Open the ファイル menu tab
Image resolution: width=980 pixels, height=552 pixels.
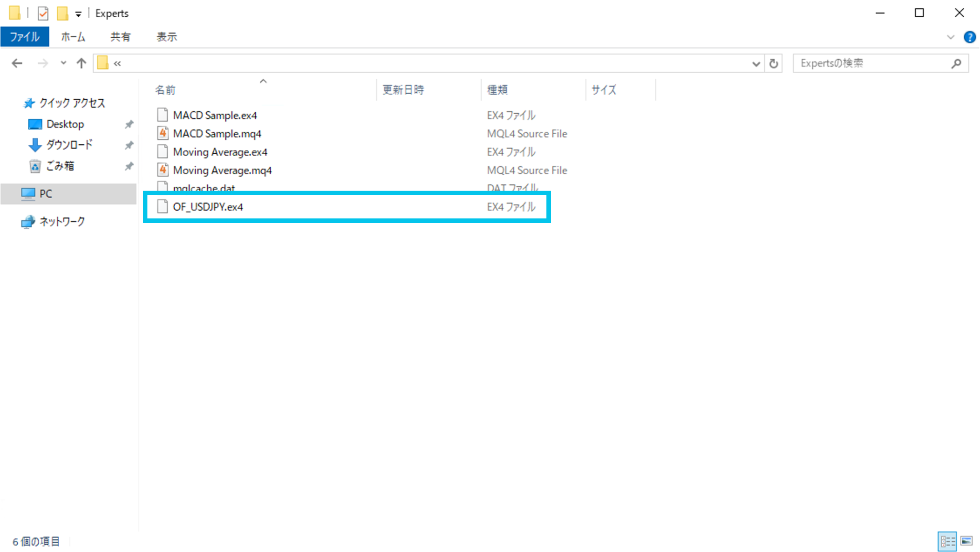[25, 37]
